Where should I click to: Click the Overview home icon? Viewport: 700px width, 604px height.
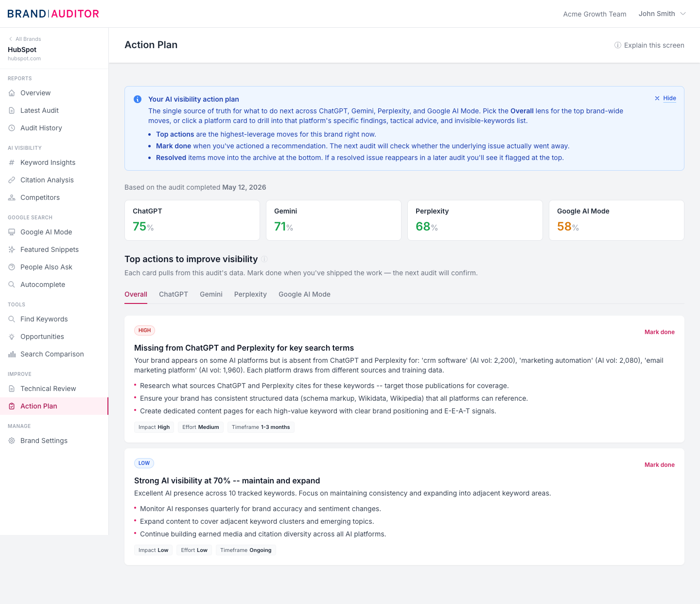12,93
